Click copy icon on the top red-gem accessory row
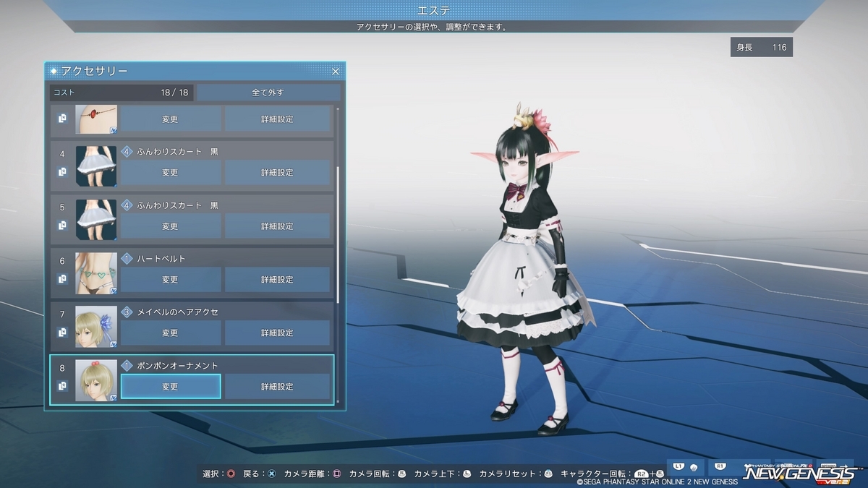868x488 pixels. [62, 118]
